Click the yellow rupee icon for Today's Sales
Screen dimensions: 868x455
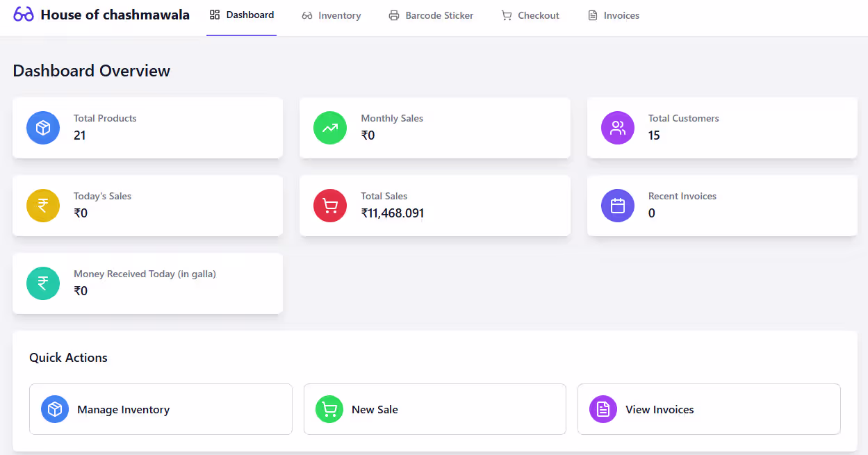tap(43, 206)
